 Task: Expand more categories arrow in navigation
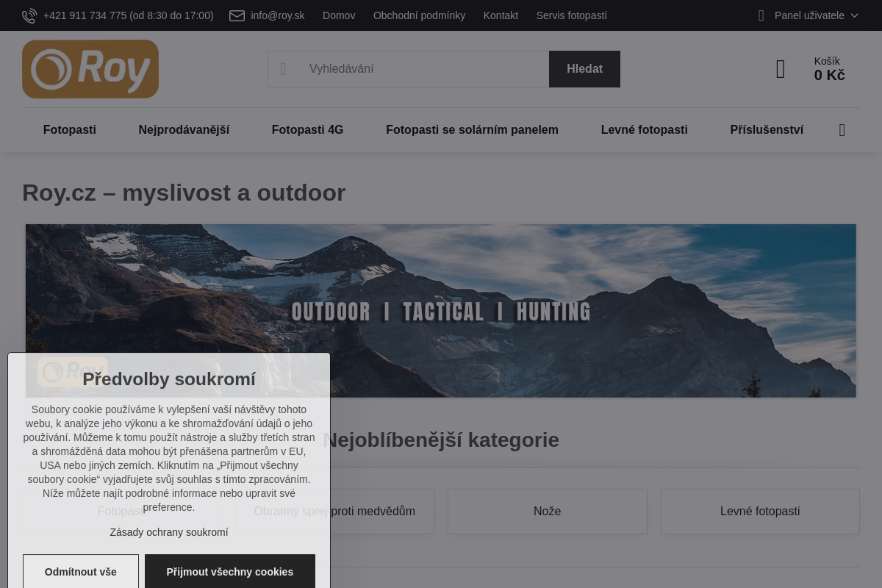click(842, 130)
